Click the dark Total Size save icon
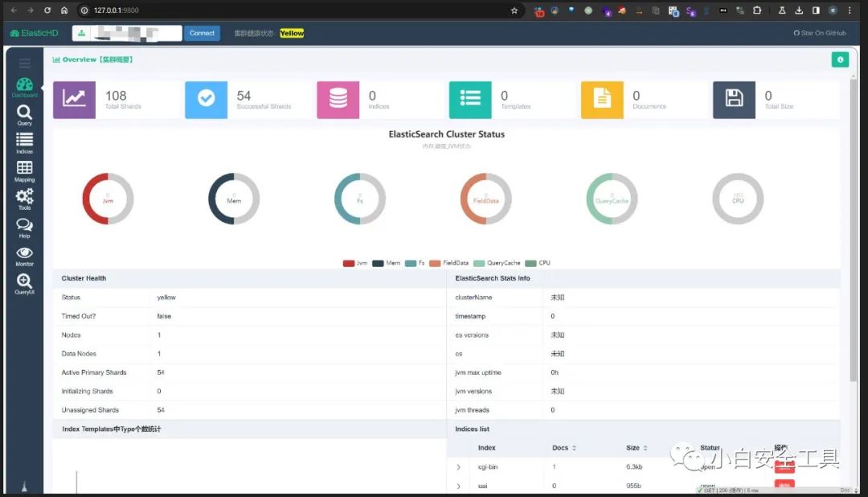This screenshot has width=868, height=497. click(x=734, y=100)
